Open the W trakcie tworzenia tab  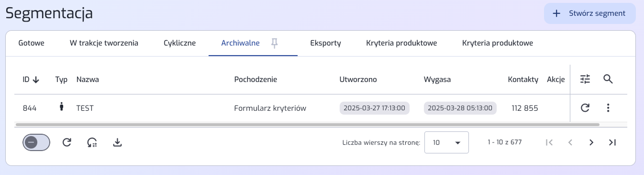pyautogui.click(x=104, y=43)
